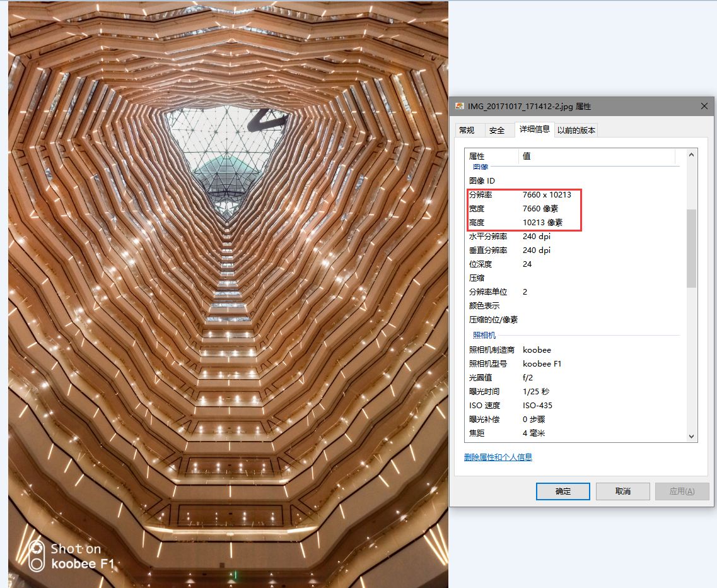The height and width of the screenshot is (588, 717).
Task: Select the 曝光时间 1/25 秒 row
Action: (x=575, y=392)
